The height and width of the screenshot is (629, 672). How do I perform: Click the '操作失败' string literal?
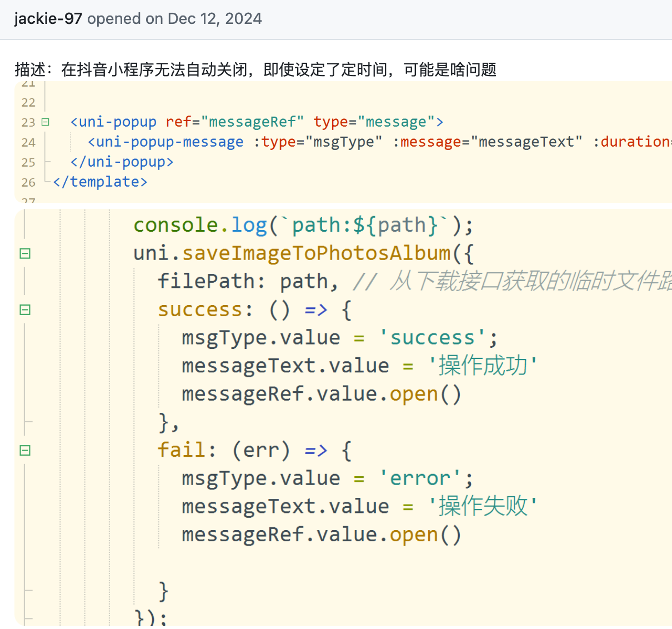482,507
